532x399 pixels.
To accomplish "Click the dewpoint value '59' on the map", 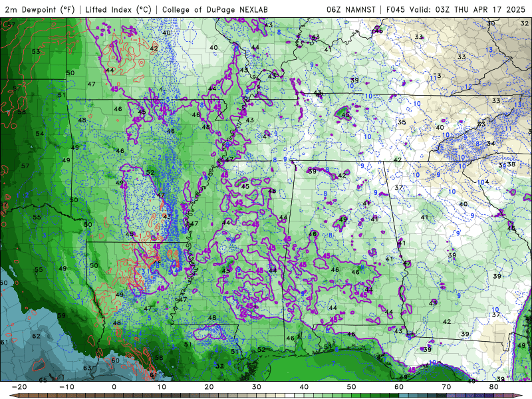I will click(x=61, y=315).
